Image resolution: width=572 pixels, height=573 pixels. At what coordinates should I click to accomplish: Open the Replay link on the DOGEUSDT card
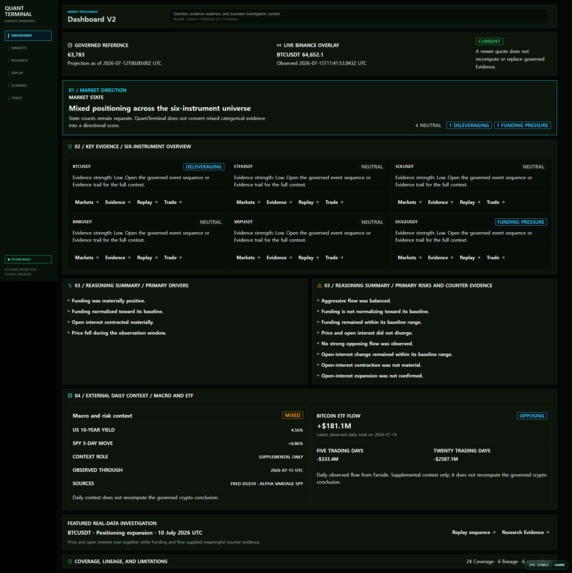[470, 258]
